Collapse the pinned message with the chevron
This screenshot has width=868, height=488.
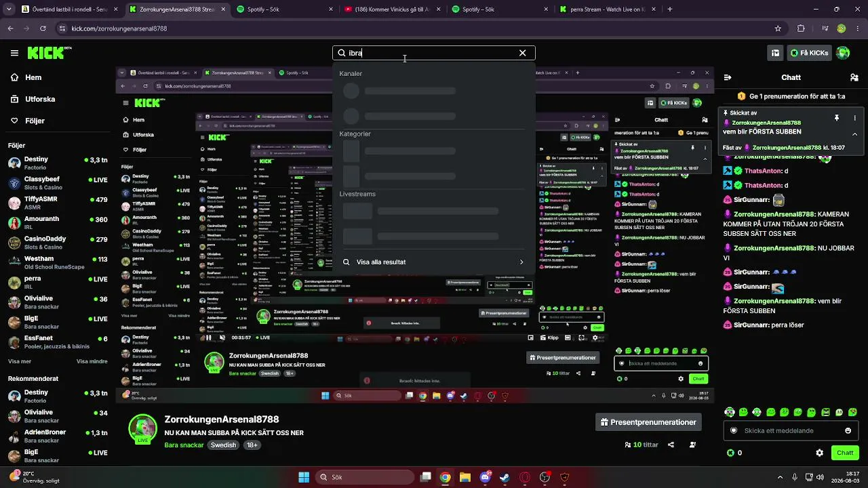(854, 134)
